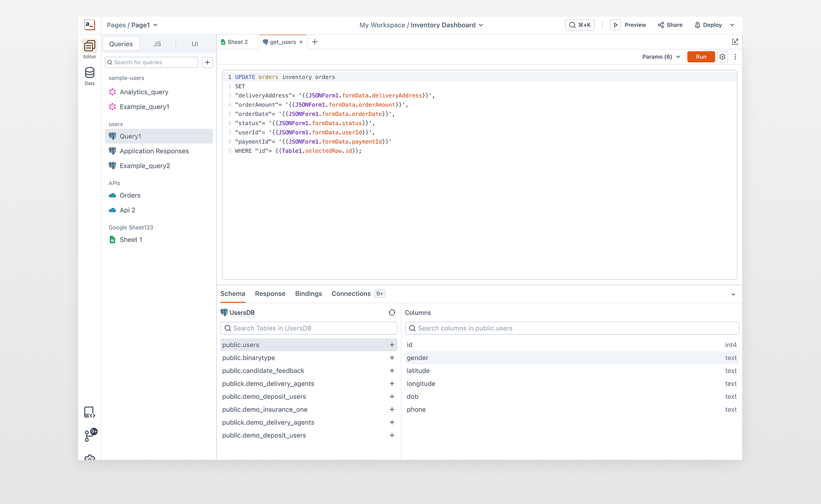Click line 1 UPDATE statement in editor

(x=285, y=77)
